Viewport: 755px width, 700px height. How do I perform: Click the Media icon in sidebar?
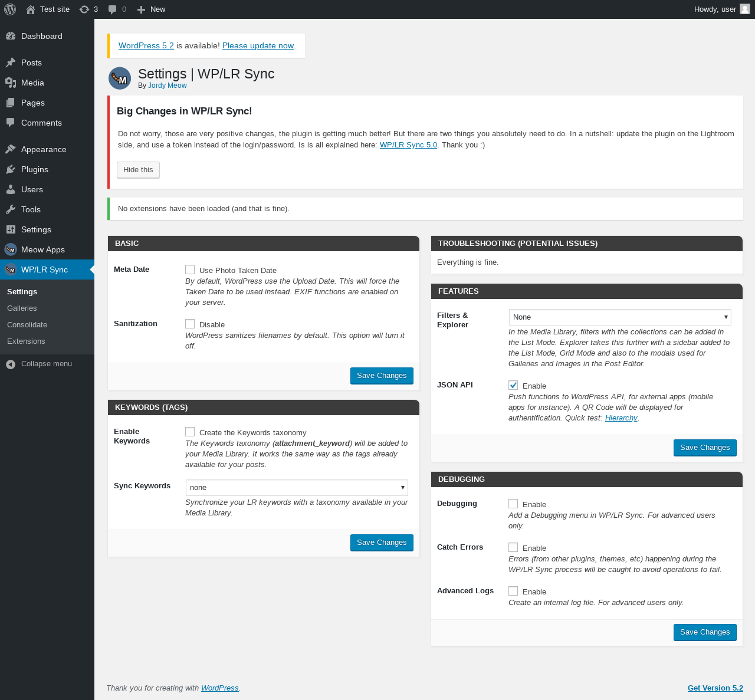(x=11, y=83)
